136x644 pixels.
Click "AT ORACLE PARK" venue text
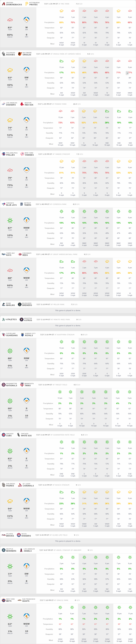click(61, 600)
